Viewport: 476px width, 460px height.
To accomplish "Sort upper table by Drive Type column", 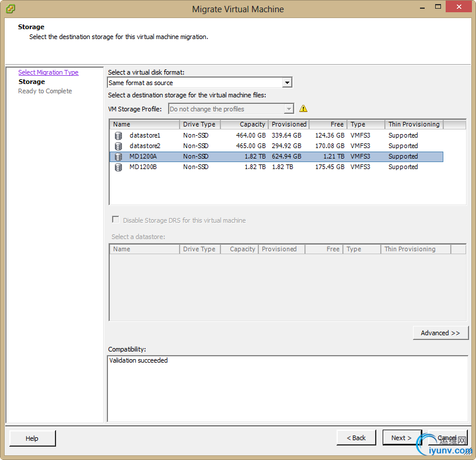I will 199,124.
